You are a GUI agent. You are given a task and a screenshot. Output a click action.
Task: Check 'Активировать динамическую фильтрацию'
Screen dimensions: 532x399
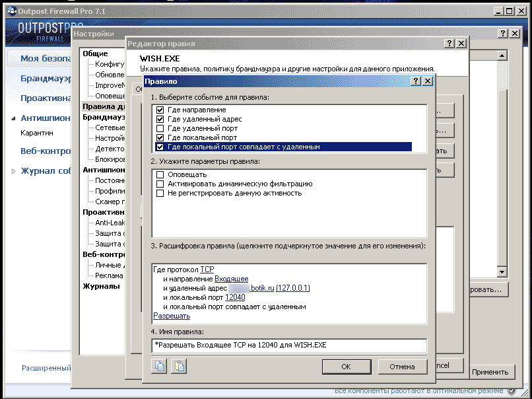tap(160, 184)
